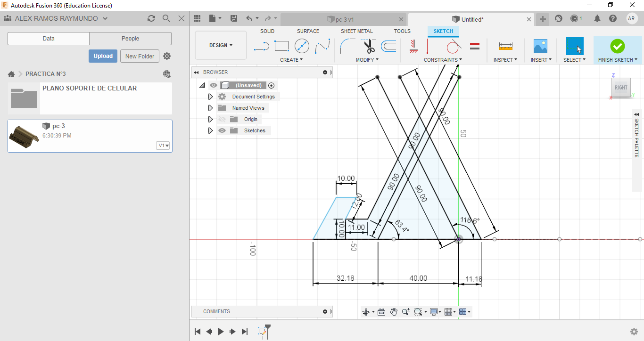
Task: Select the Fillet tool
Action: tap(348, 46)
